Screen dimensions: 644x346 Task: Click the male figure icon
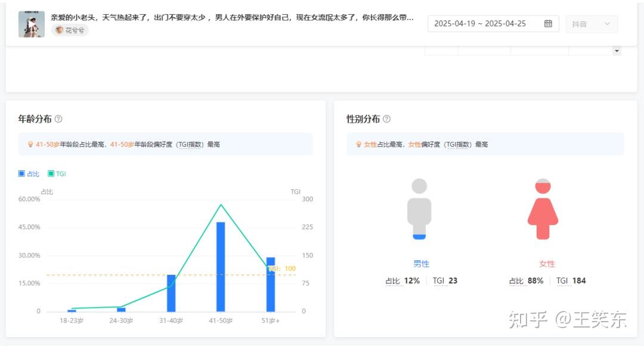click(x=419, y=209)
